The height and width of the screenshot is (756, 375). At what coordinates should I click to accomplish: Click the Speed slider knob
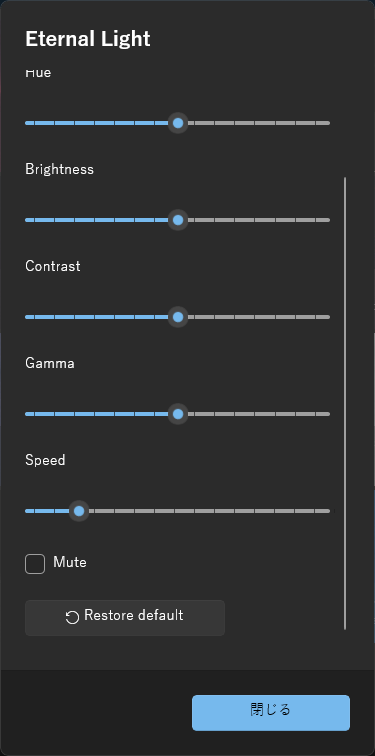79,511
